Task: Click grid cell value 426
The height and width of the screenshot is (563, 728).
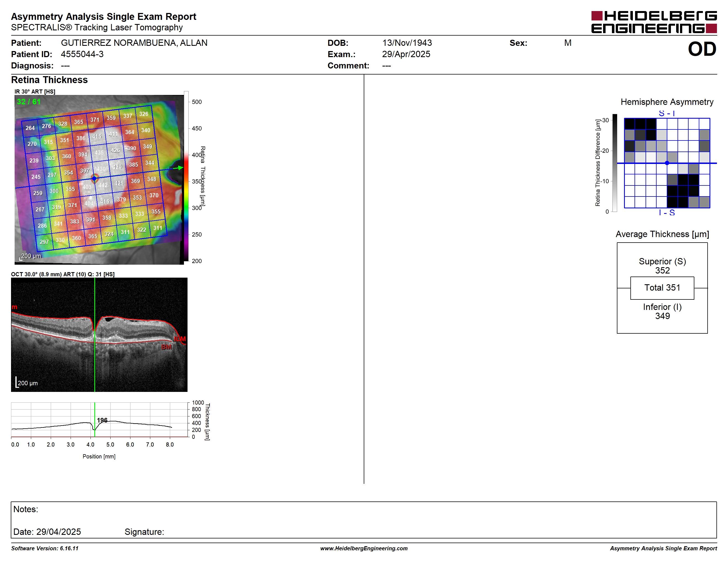Action: coord(115,150)
